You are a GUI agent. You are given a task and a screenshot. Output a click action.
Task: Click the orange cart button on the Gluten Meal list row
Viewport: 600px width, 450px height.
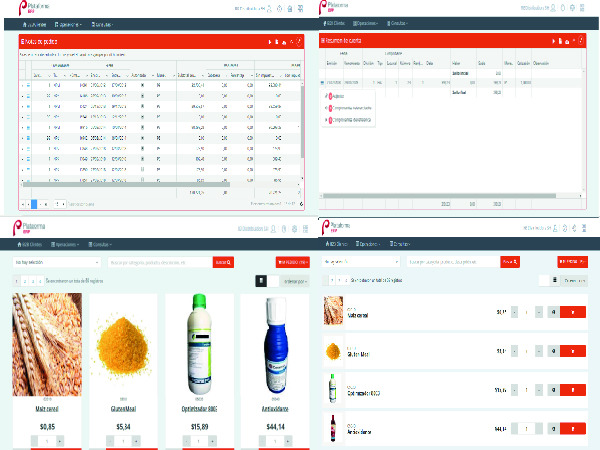click(x=571, y=350)
